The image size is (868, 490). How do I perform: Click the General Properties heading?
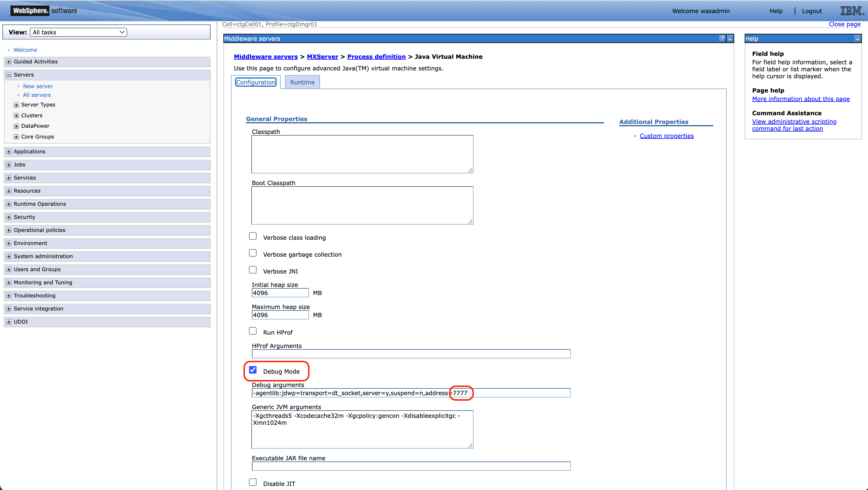tap(277, 119)
